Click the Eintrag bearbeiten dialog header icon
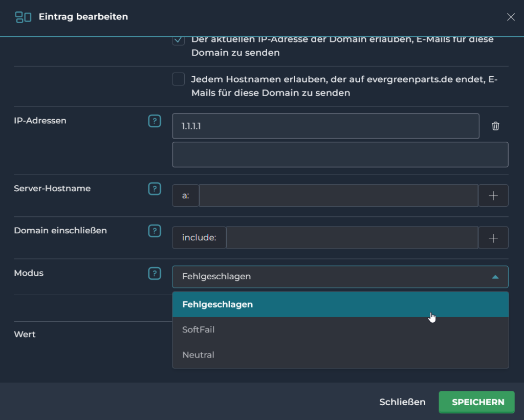The width and height of the screenshot is (524, 420). click(23, 17)
